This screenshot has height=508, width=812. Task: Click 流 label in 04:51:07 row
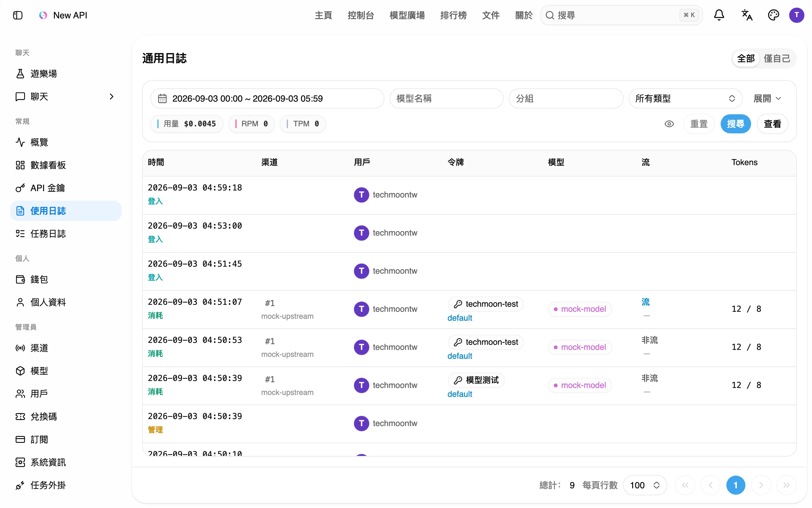[645, 302]
